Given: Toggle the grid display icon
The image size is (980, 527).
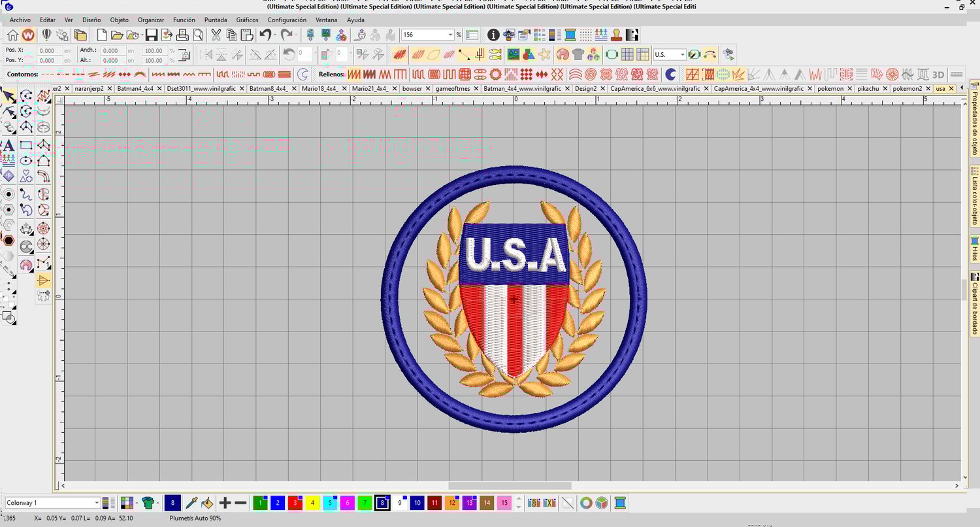Looking at the screenshot, I should [x=627, y=54].
